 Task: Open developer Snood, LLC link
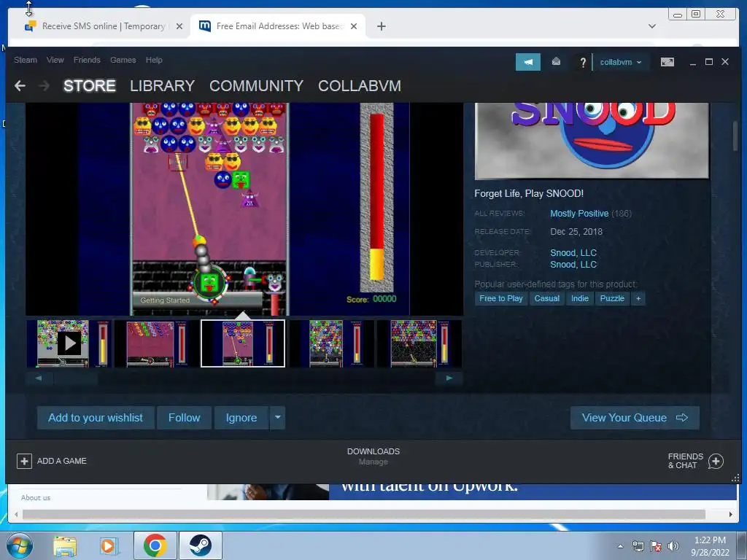573,253
